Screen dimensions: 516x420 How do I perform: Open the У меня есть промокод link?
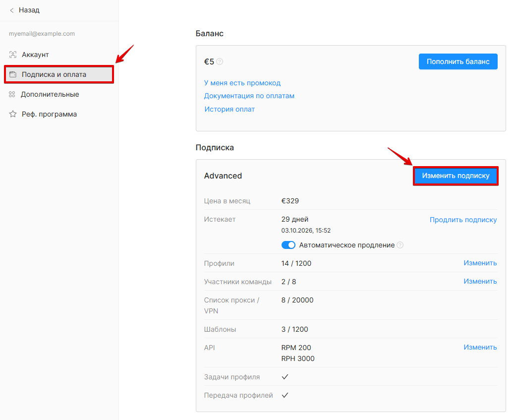(242, 83)
